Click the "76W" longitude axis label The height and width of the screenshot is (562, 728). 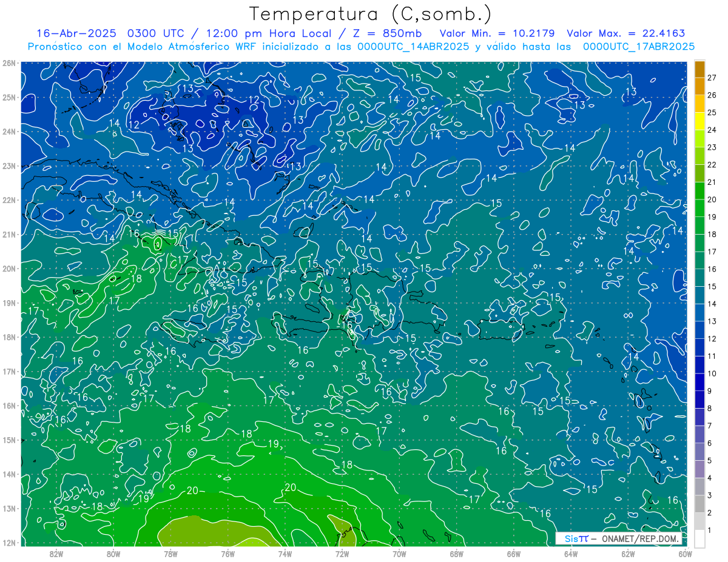tap(227, 554)
